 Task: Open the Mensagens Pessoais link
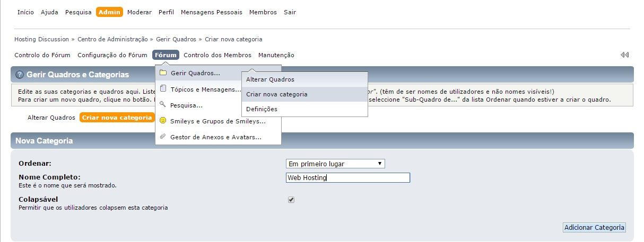click(x=212, y=12)
